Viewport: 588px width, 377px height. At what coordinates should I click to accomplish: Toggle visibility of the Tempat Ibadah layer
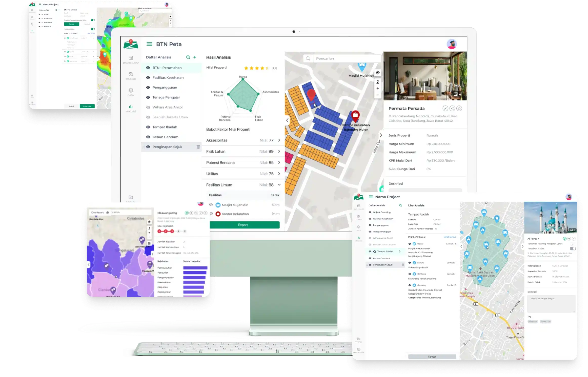click(x=148, y=127)
